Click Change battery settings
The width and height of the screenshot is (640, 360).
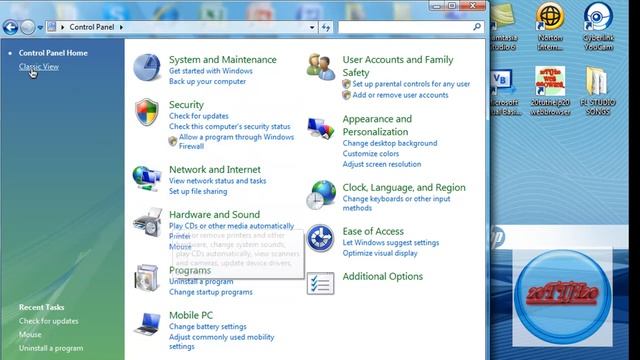pyautogui.click(x=208, y=327)
